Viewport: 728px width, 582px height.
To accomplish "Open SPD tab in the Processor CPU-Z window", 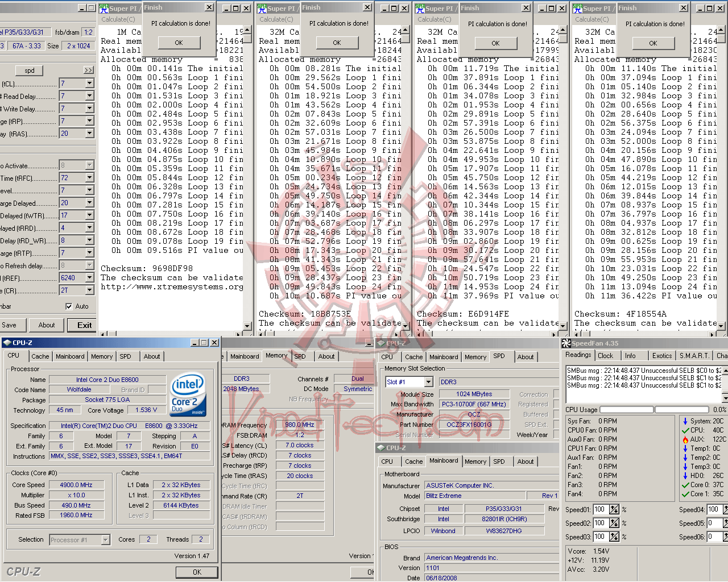I will [x=125, y=356].
